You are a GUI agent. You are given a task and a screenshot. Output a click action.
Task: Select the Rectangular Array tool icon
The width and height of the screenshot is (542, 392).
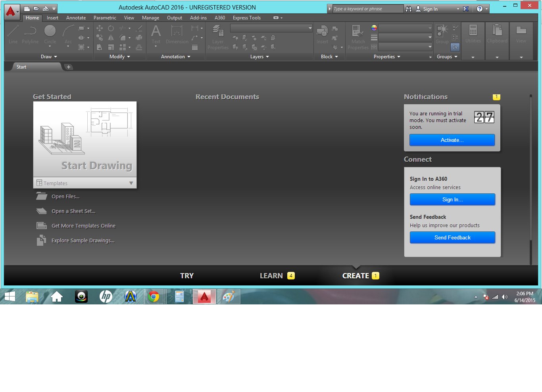[x=123, y=47]
